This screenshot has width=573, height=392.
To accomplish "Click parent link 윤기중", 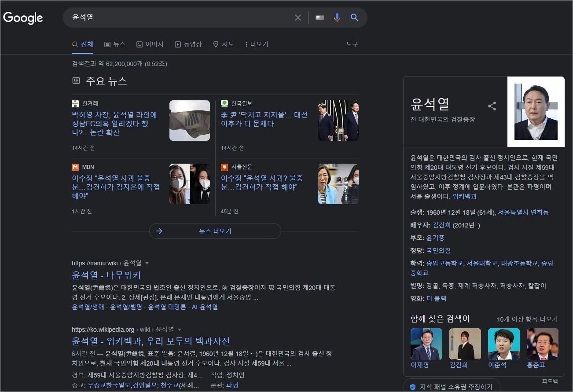I will click(435, 238).
